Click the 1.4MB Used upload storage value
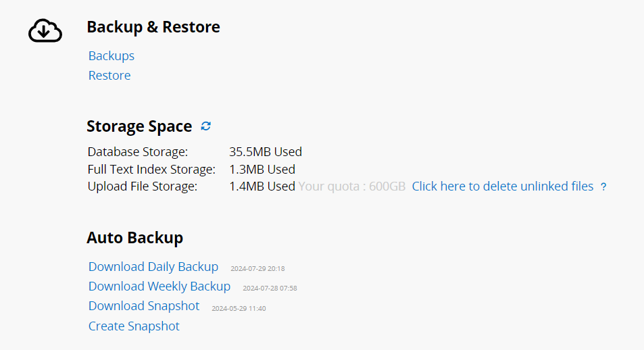The image size is (644, 350). tap(262, 186)
